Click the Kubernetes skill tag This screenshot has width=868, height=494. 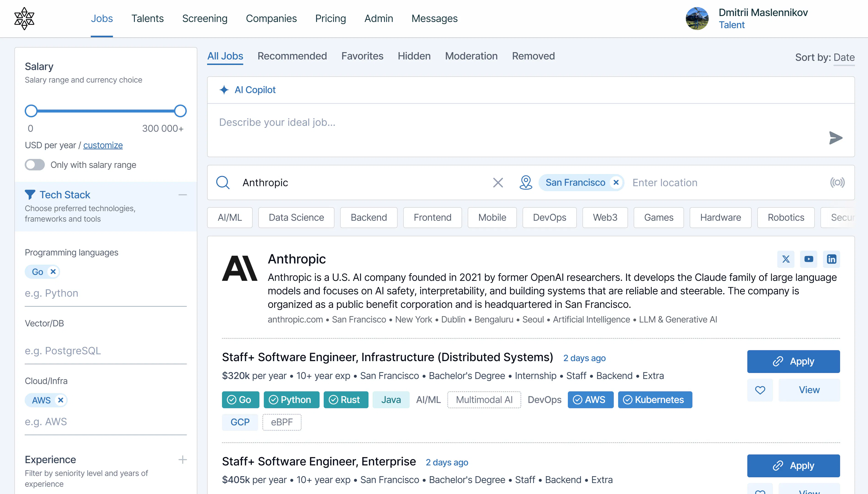click(x=655, y=400)
